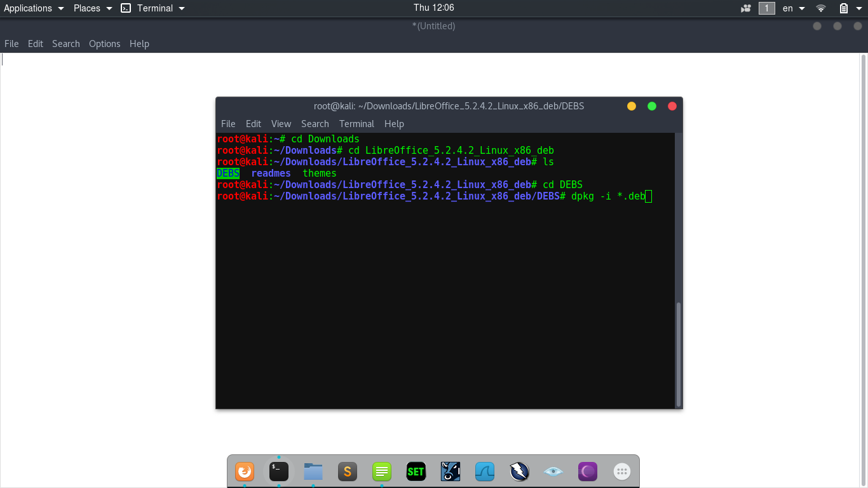This screenshot has width=868, height=488.
Task: Open Search menu in the terminal window
Action: [x=315, y=124]
